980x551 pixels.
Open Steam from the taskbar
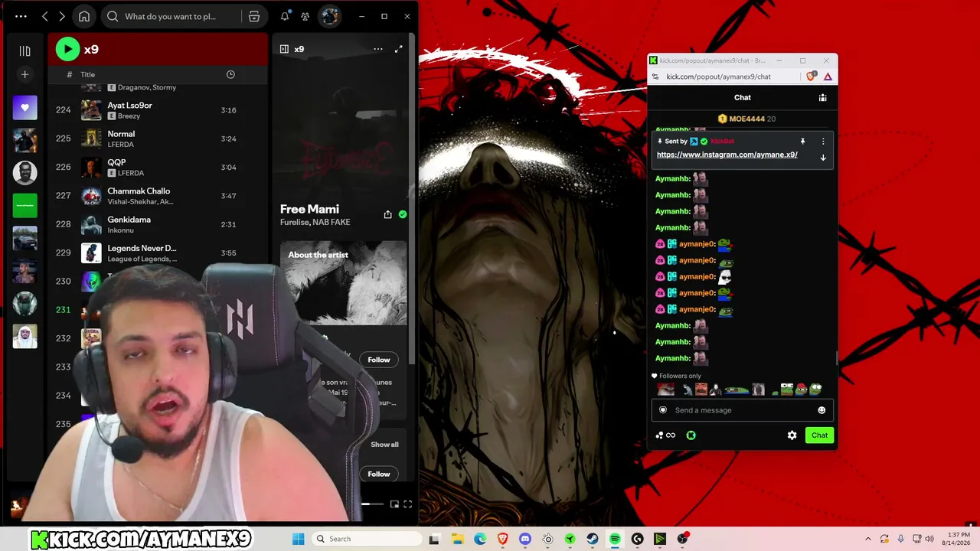[x=593, y=539]
